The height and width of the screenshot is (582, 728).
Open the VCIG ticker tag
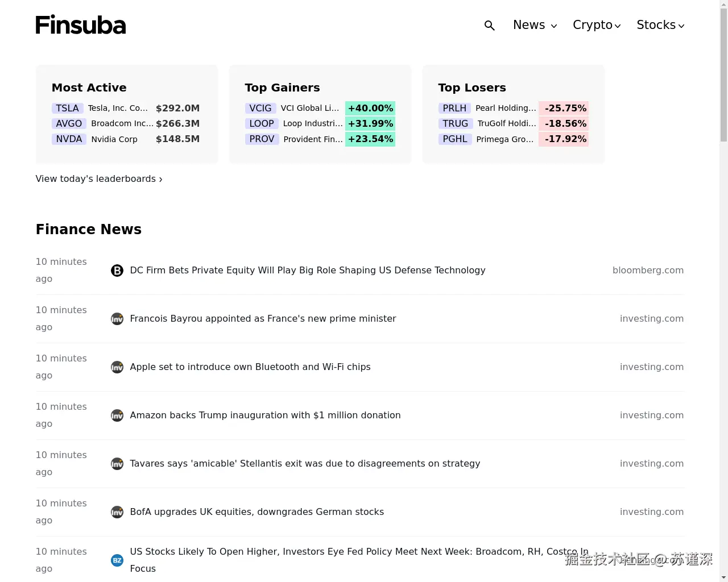[x=260, y=108]
